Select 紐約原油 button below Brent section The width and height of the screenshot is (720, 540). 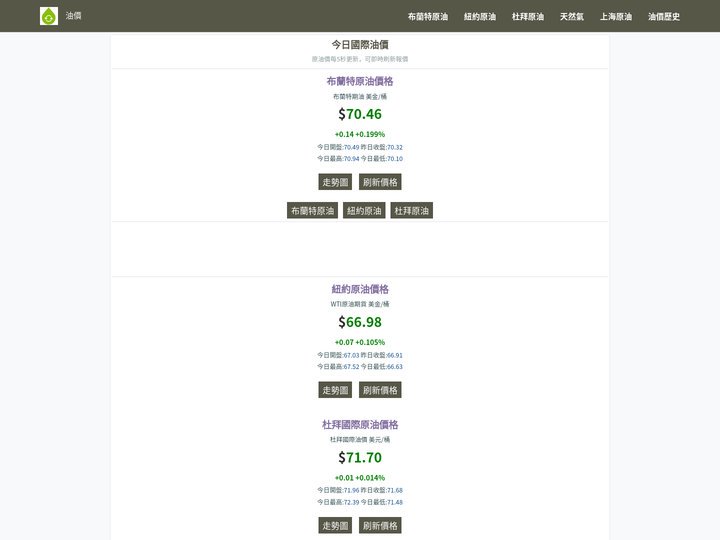pyautogui.click(x=364, y=211)
